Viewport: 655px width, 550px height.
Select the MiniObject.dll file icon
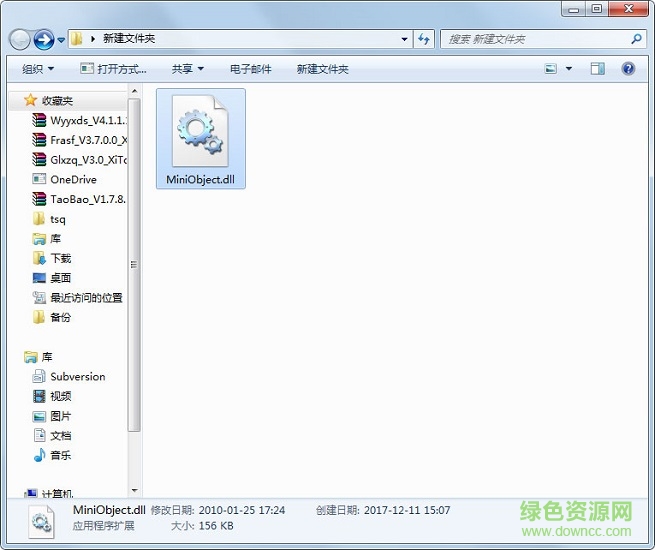click(x=201, y=131)
